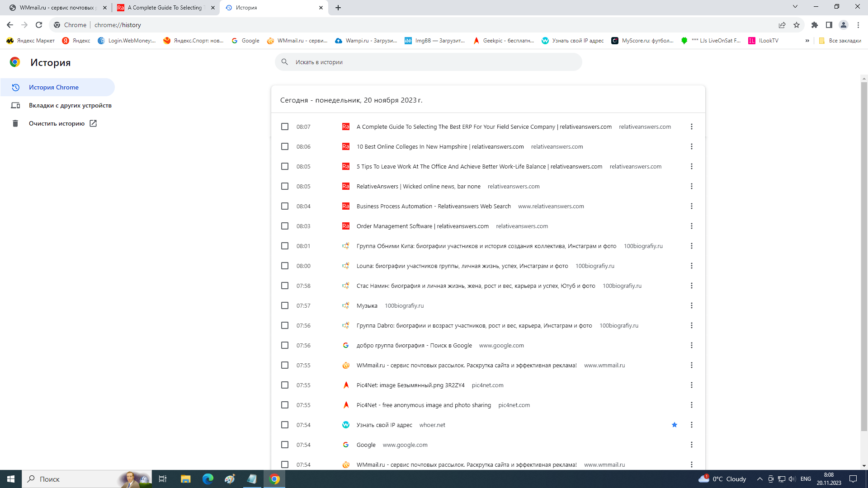
Task: Open the profile avatar menu
Action: pyautogui.click(x=844, y=25)
